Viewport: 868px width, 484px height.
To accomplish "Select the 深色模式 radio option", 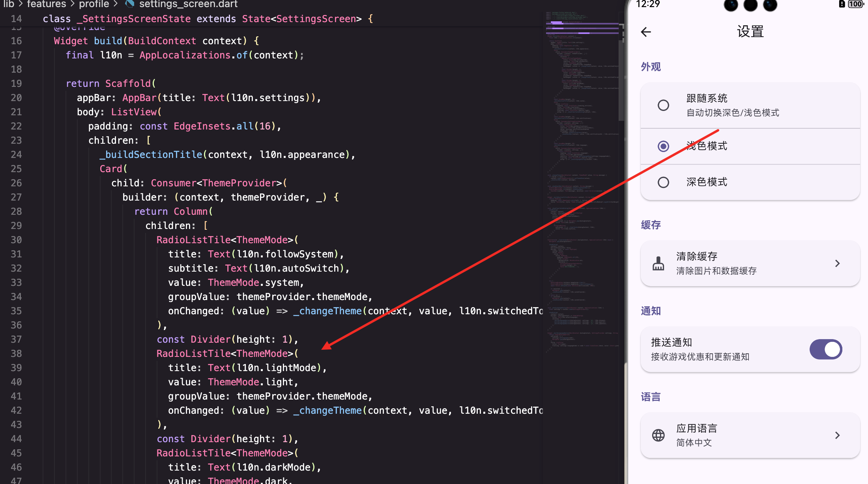I will click(663, 182).
